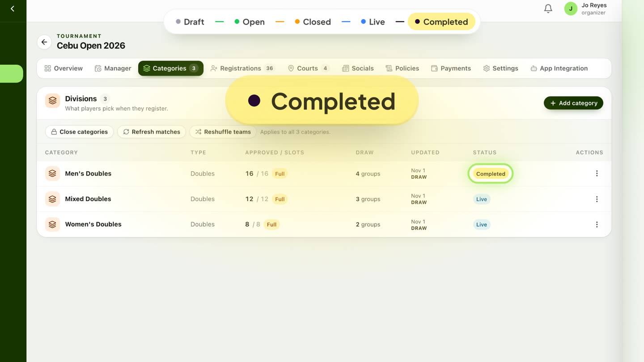
Task: Click the Men's Doubles category icon
Action: (53, 173)
